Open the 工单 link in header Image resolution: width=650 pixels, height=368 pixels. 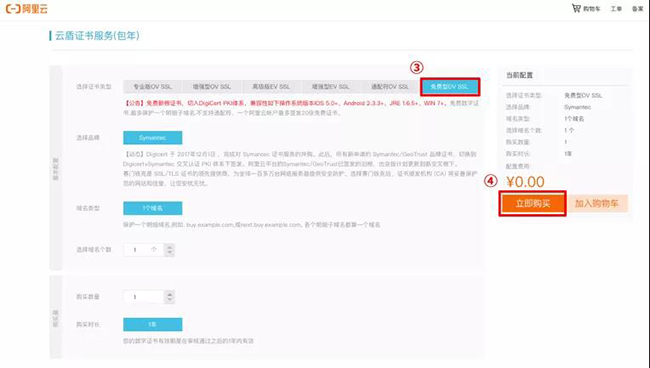pyautogui.click(x=616, y=9)
